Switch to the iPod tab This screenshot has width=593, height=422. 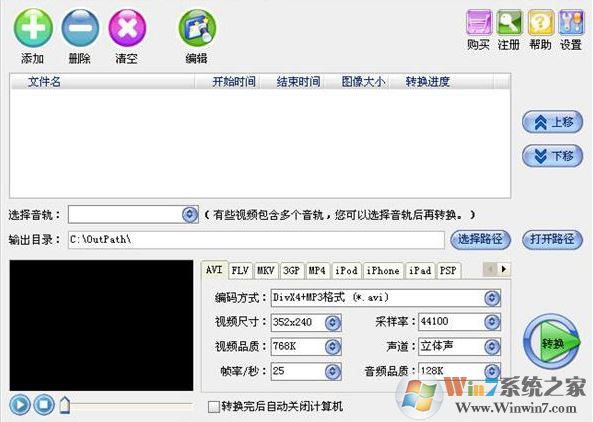click(x=346, y=271)
